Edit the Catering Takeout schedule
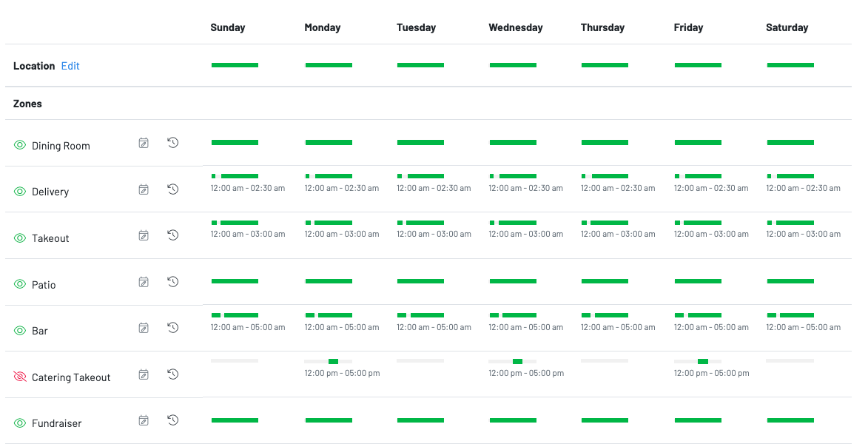The image size is (868, 444). coord(144,374)
